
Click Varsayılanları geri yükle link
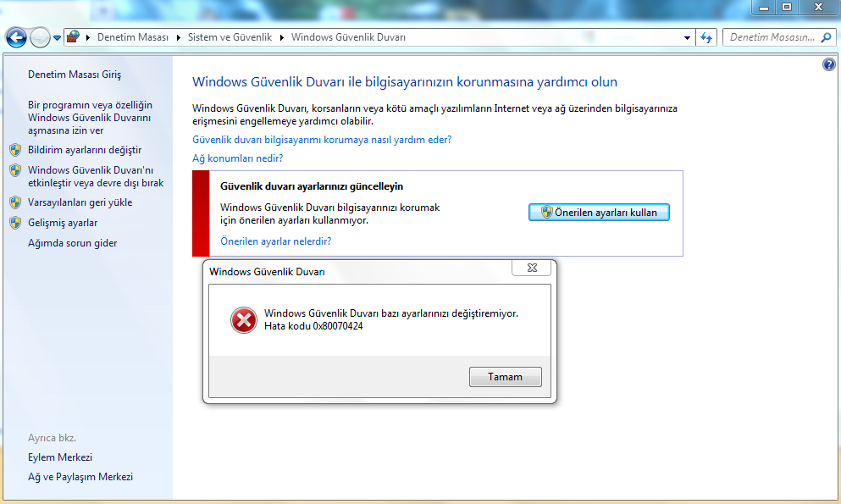pyautogui.click(x=80, y=202)
